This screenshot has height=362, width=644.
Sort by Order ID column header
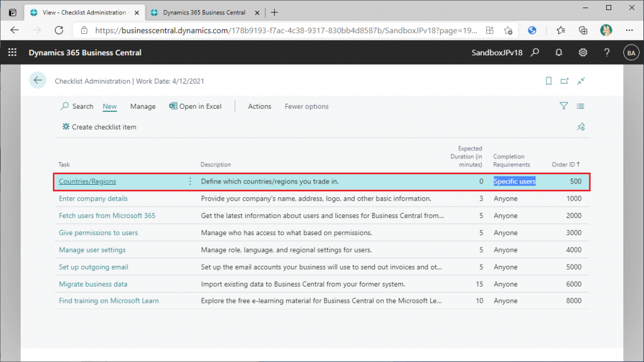tap(565, 164)
